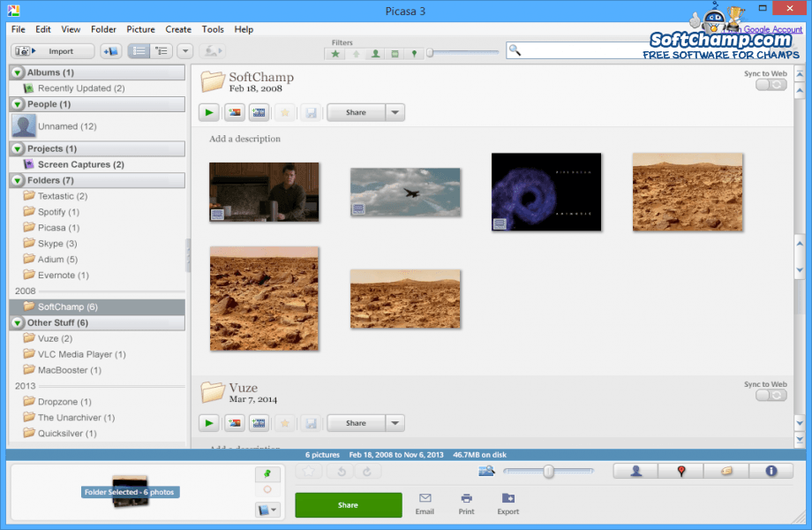Click the green Share button
Viewport: 812px width, 530px height.
[349, 505]
